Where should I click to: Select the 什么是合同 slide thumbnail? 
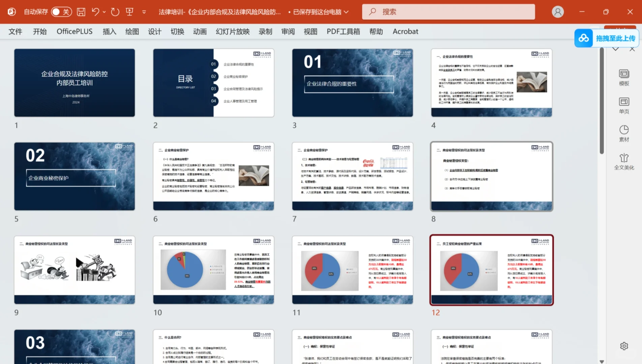tap(213, 346)
